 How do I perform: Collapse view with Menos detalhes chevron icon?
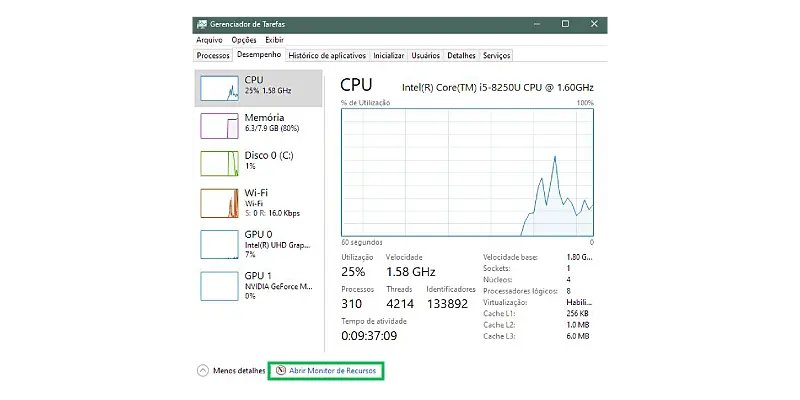[203, 371]
